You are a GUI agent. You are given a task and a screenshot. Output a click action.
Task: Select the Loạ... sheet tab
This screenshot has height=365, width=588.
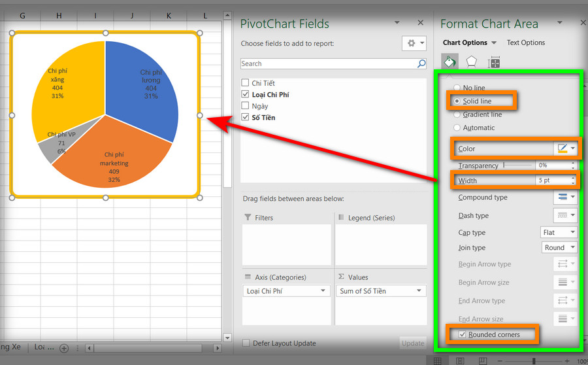(x=44, y=347)
